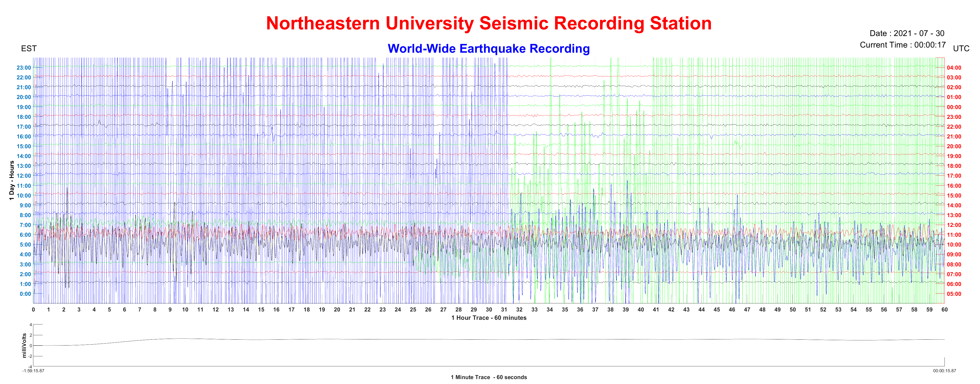This screenshot has width=980, height=384.
Task: Click the 05:00 UTC hour label
Action: [x=954, y=294]
